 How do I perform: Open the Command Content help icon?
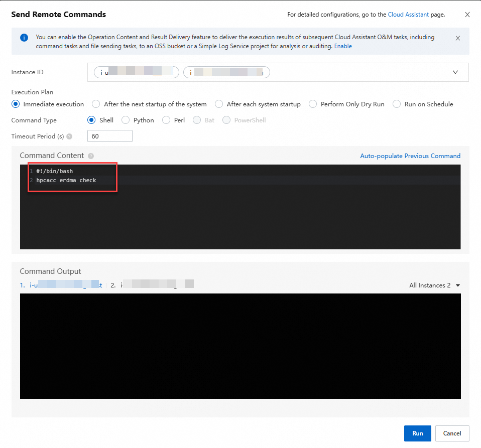(x=91, y=156)
